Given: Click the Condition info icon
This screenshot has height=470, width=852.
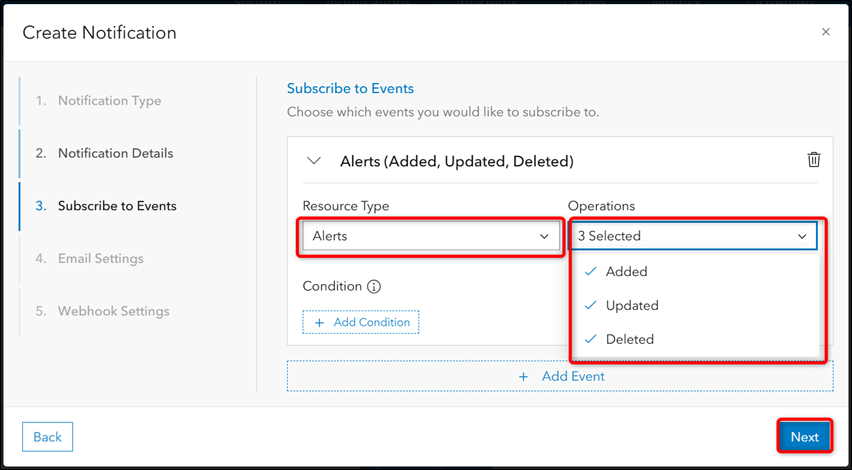Looking at the screenshot, I should (374, 287).
